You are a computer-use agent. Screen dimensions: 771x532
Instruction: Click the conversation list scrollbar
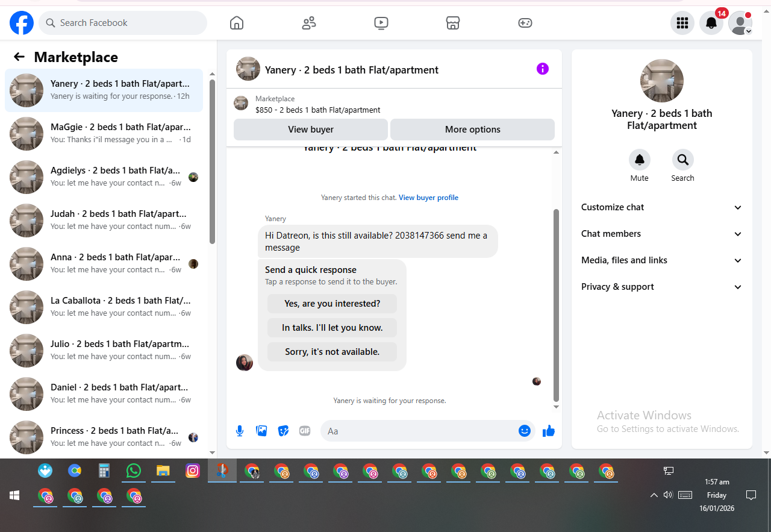212,161
